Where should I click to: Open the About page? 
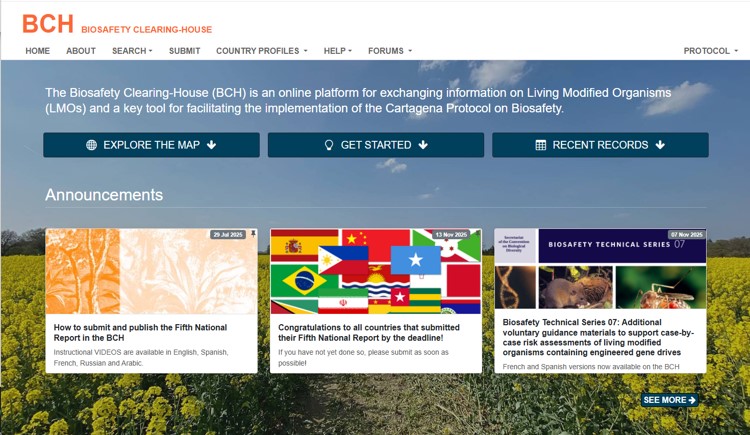click(x=81, y=51)
